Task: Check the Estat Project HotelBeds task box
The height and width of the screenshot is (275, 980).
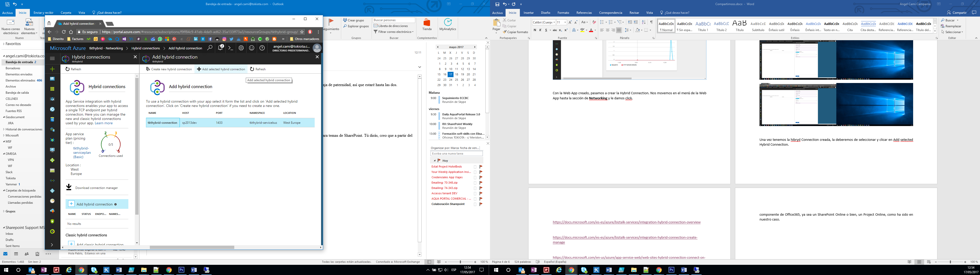Action: (475, 167)
